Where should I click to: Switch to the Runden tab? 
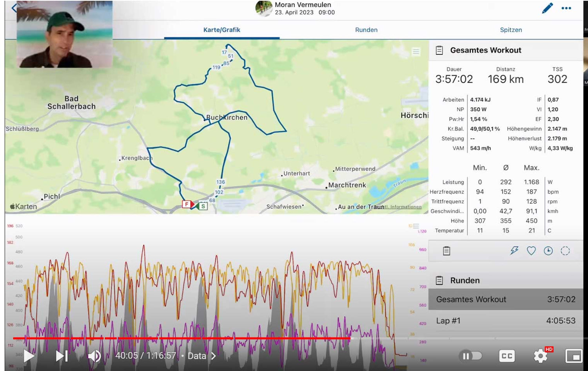click(366, 30)
